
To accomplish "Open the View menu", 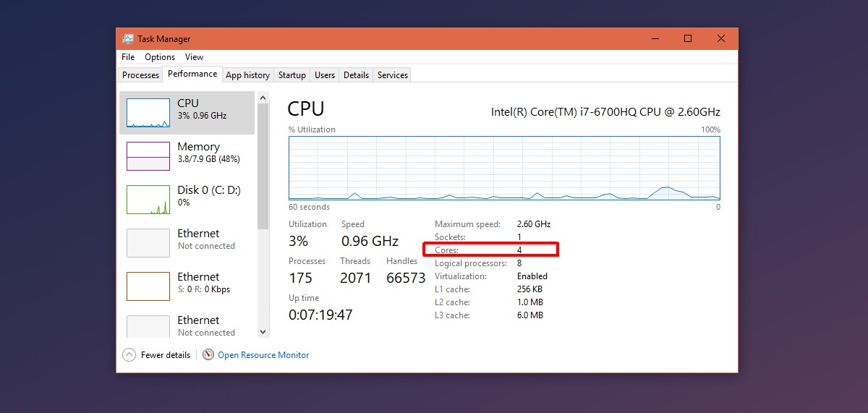I will point(194,57).
